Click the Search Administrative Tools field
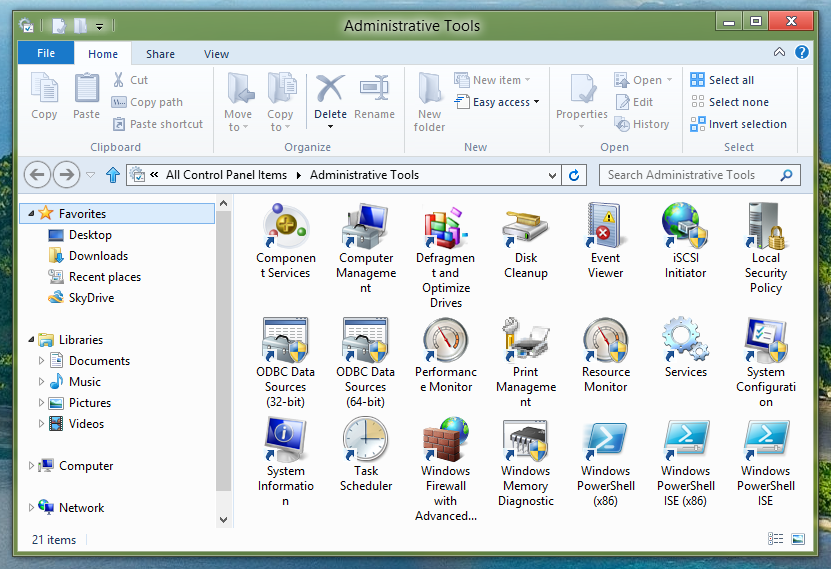 (699, 175)
